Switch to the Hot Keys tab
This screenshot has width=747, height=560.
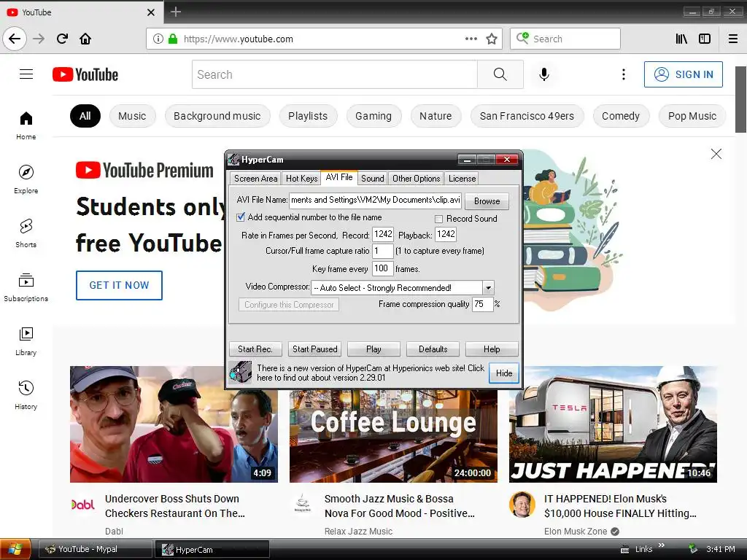coord(301,178)
